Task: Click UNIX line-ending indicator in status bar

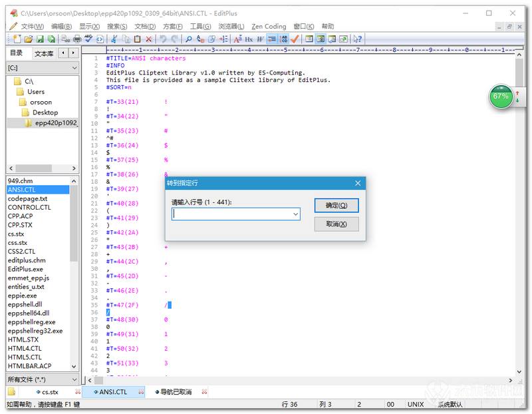Action: click(x=415, y=405)
